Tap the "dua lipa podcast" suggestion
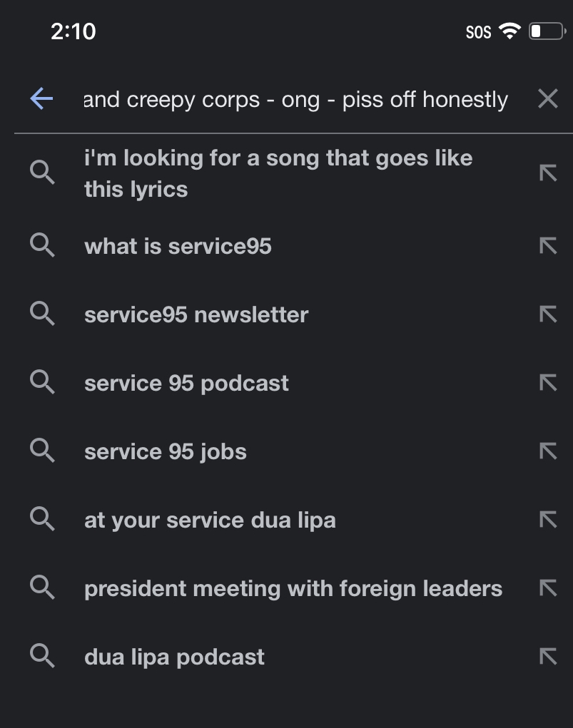Viewport: 573px width, 728px height. 174,657
